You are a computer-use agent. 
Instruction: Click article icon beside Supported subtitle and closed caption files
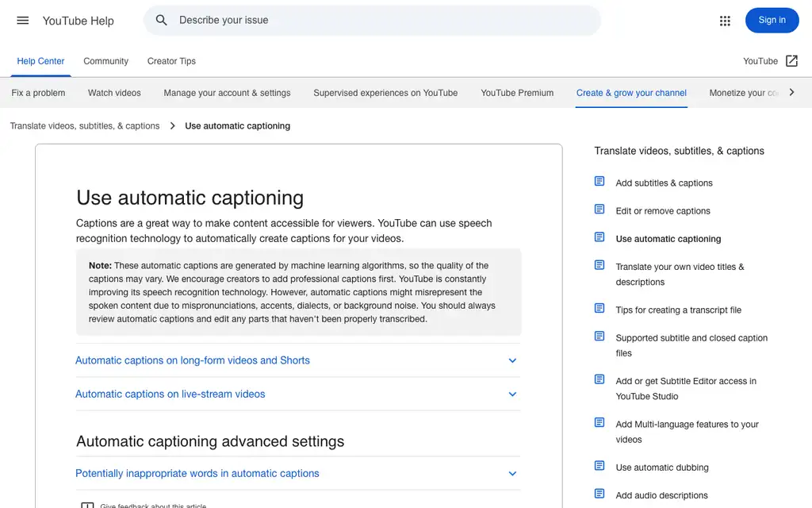coord(599,337)
